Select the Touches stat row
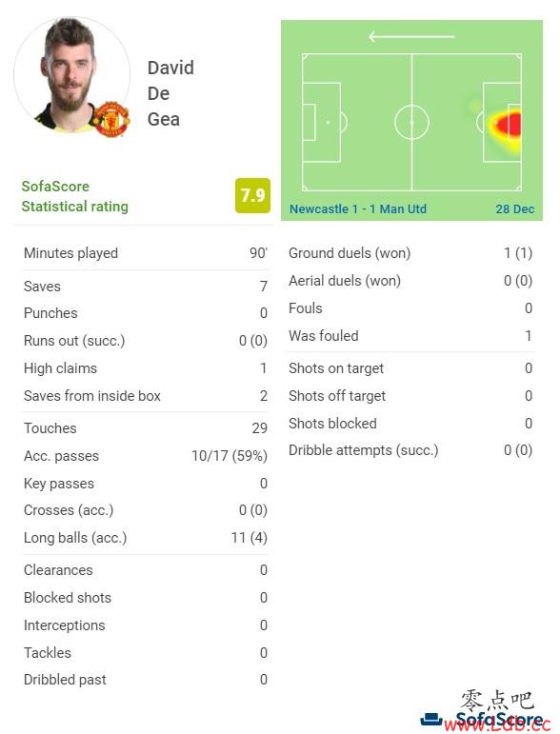The height and width of the screenshot is (734, 560). click(x=145, y=427)
